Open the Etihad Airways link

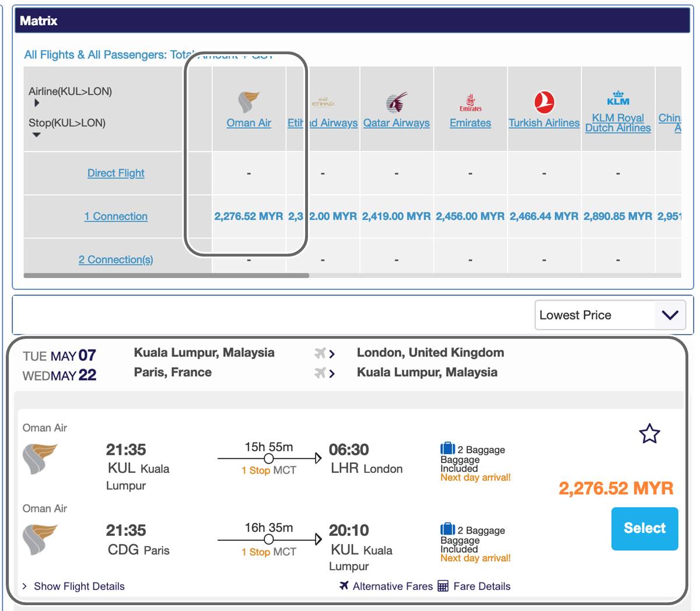[x=323, y=123]
